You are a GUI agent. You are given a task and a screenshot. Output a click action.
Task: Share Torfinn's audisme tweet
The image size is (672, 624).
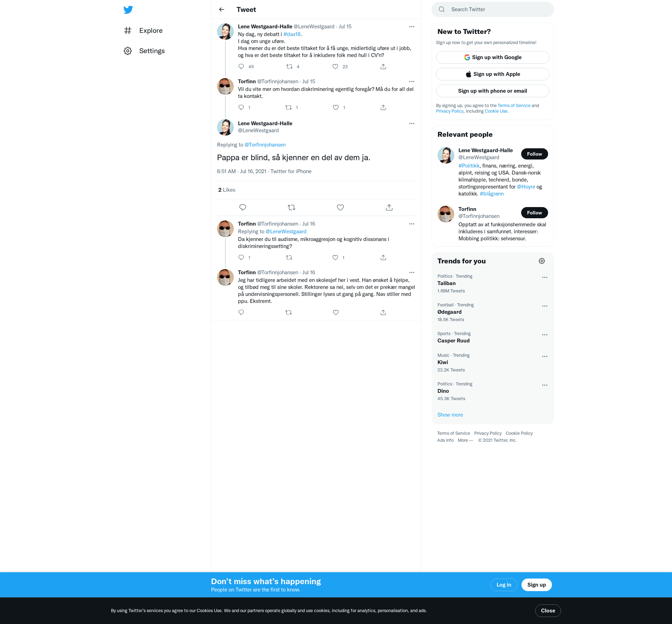383,257
